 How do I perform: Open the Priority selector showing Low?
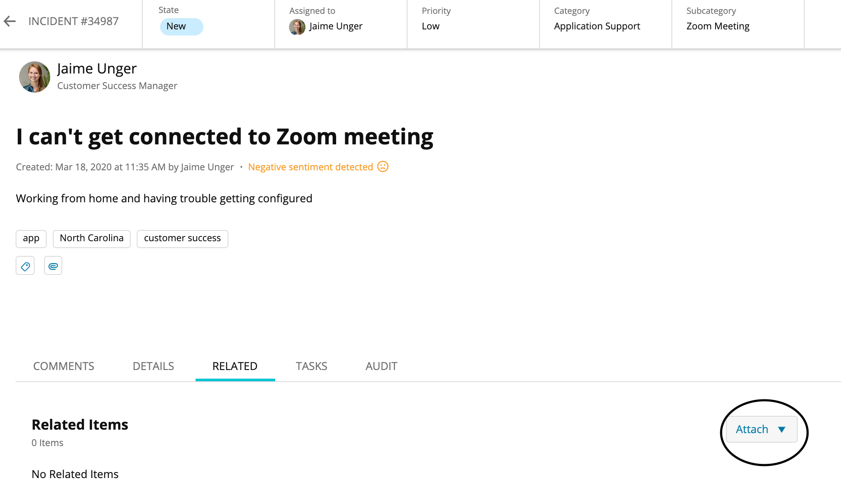click(x=431, y=26)
